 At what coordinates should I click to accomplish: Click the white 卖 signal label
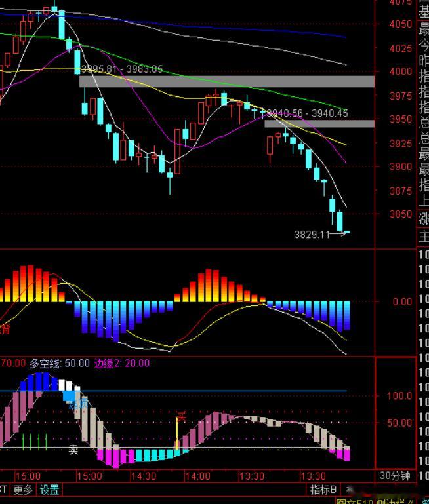pos(73,450)
